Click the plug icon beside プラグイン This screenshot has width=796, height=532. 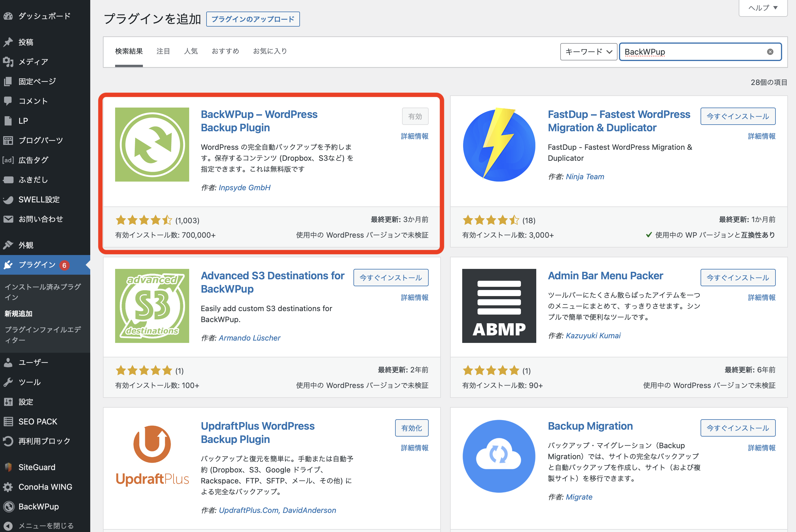coord(8,265)
